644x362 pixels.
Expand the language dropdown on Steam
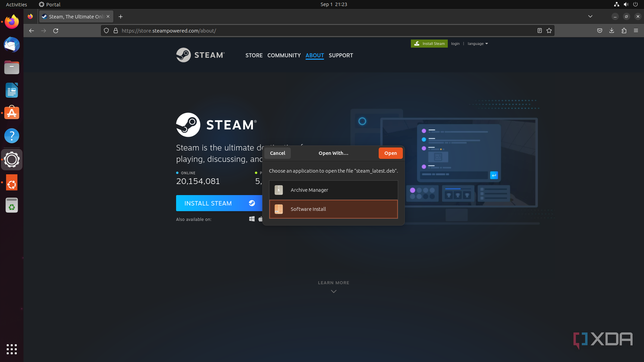[478, 44]
